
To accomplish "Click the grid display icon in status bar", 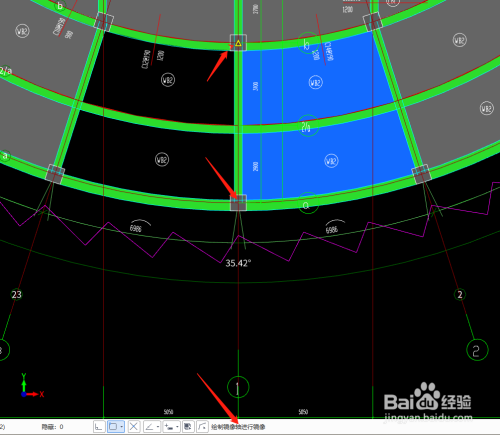I will (x=188, y=427).
